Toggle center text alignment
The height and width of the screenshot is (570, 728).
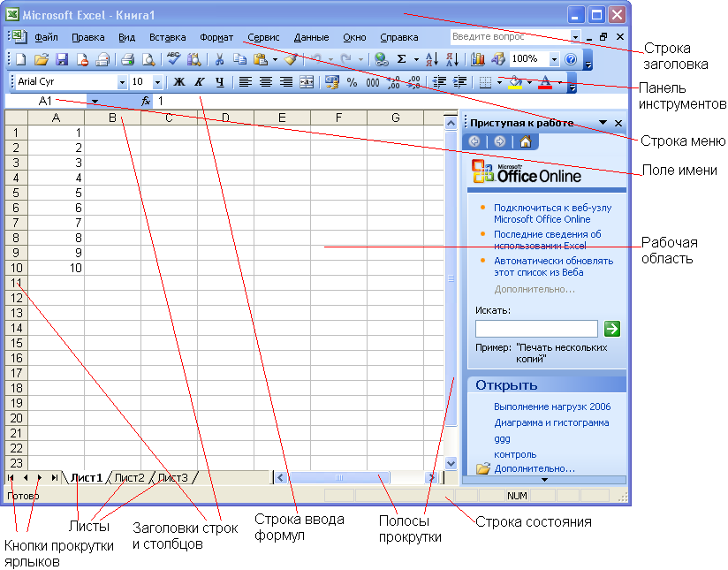click(266, 82)
